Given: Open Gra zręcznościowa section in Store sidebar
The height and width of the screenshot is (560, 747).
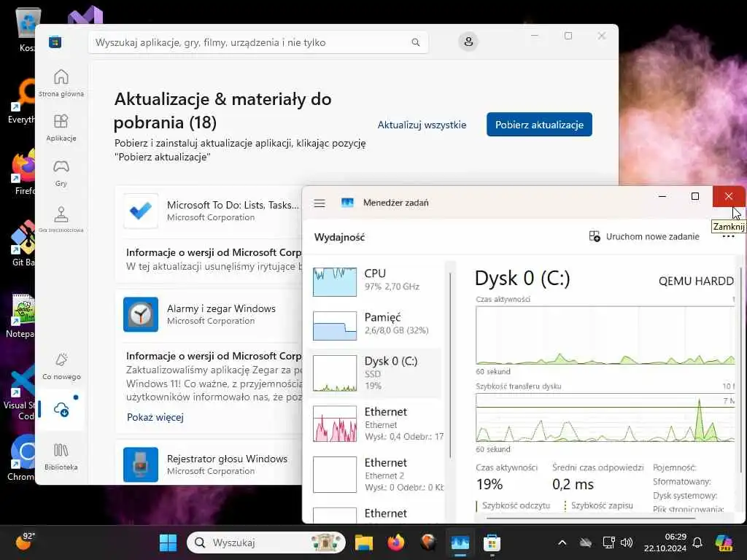Looking at the screenshot, I should pyautogui.click(x=61, y=219).
